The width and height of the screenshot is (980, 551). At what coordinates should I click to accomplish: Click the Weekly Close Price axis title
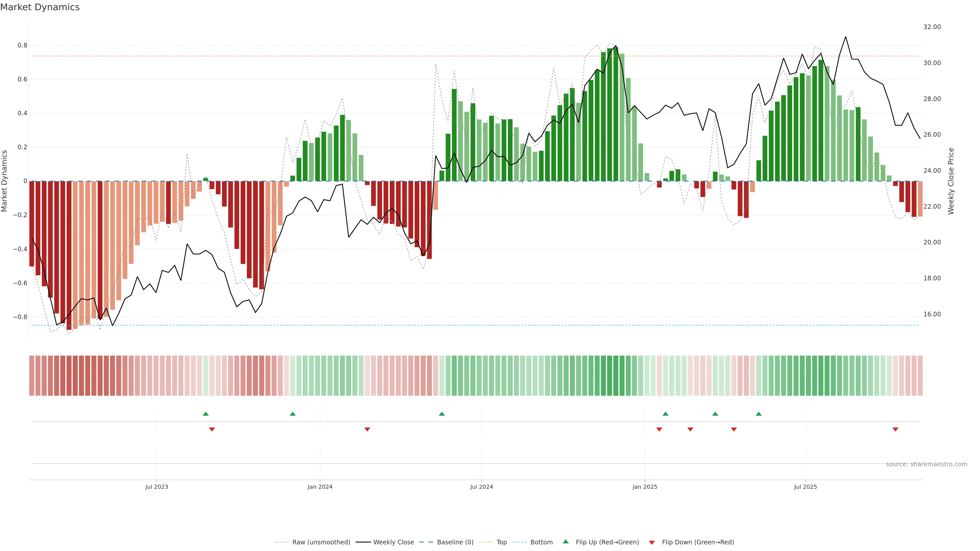[x=951, y=181]
